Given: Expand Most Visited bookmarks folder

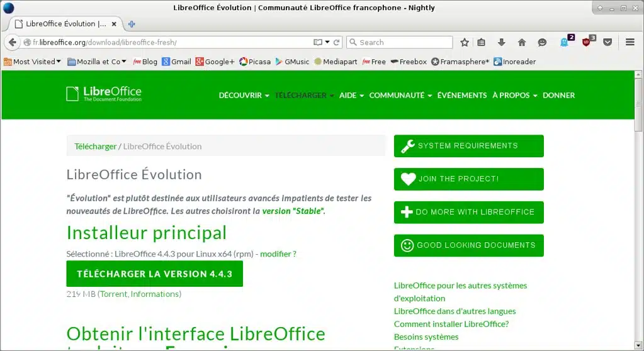Looking at the screenshot, I should pos(33,62).
